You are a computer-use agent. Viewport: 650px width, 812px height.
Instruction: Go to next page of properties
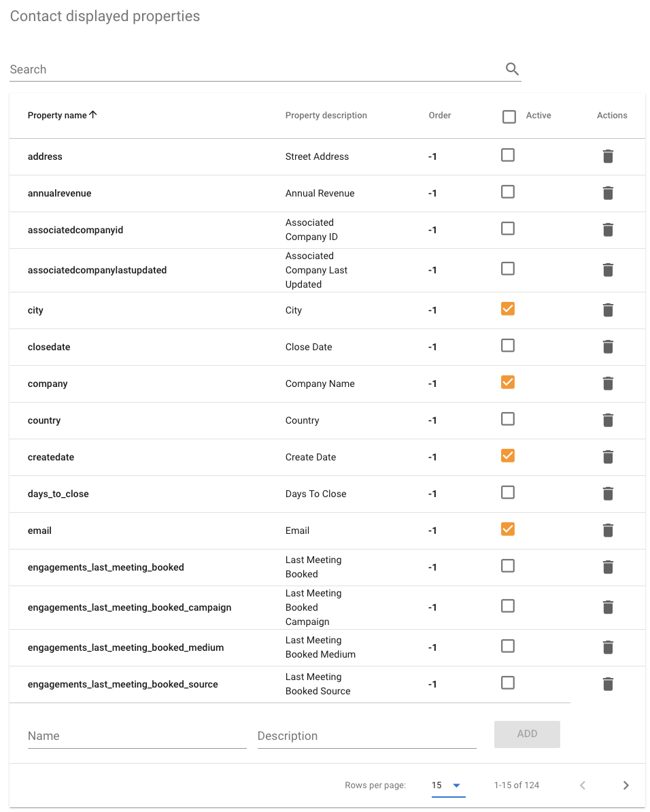tap(626, 785)
